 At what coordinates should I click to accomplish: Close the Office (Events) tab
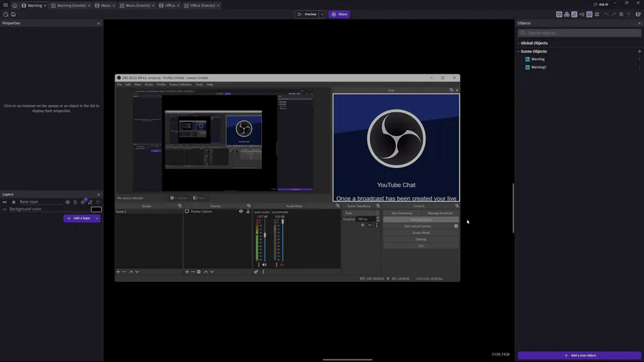218,5
